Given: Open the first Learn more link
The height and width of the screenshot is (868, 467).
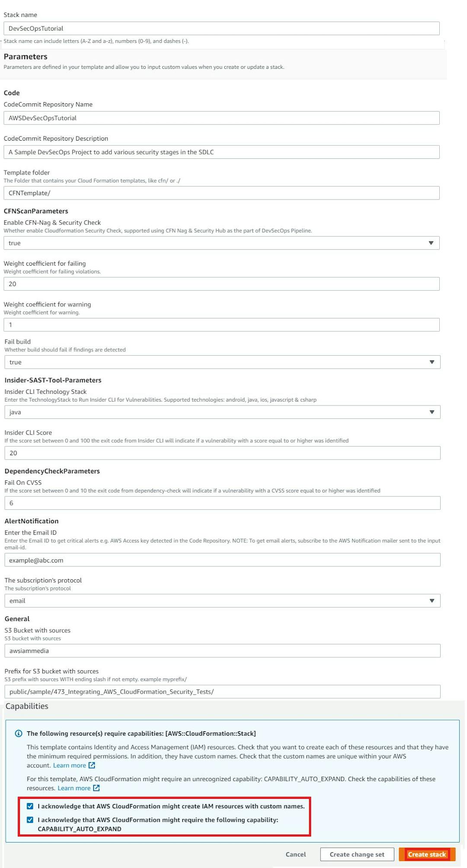Looking at the screenshot, I should coord(70,765).
